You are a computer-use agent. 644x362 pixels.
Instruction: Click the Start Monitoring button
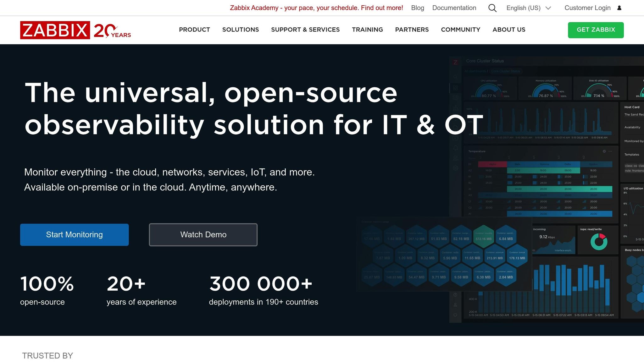tap(74, 234)
